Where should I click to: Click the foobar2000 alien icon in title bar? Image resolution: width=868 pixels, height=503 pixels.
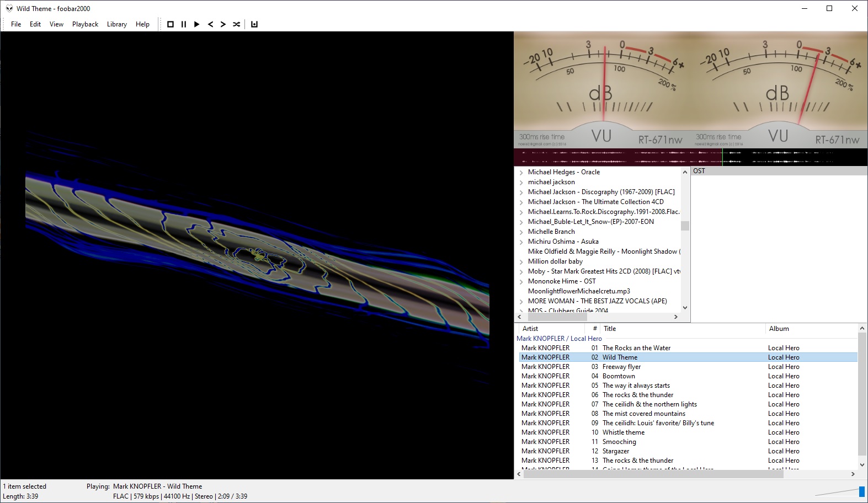click(9, 8)
